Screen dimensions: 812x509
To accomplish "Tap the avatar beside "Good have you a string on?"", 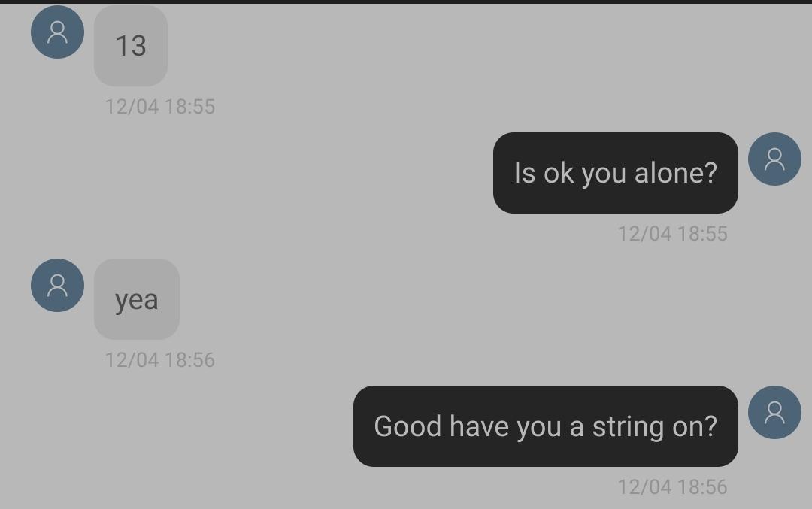I will click(x=774, y=412).
